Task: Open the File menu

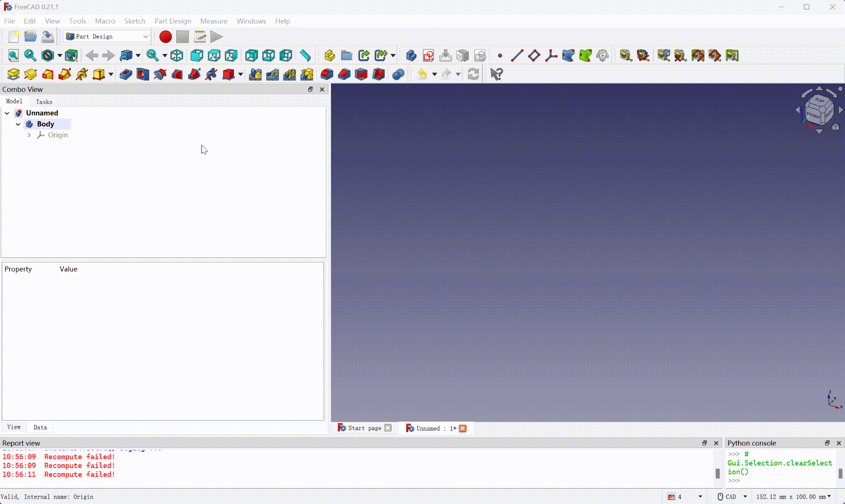Action: (x=10, y=21)
